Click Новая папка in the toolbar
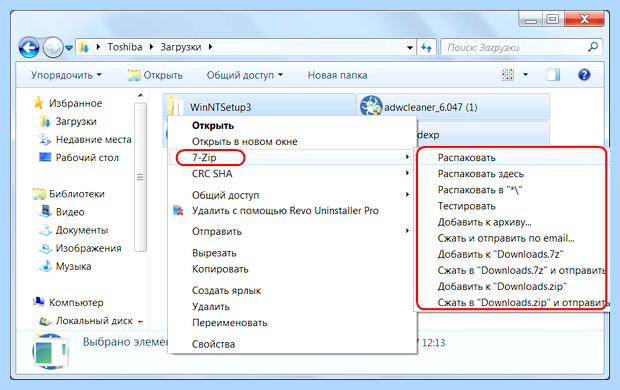The image size is (620, 390). coord(337,75)
